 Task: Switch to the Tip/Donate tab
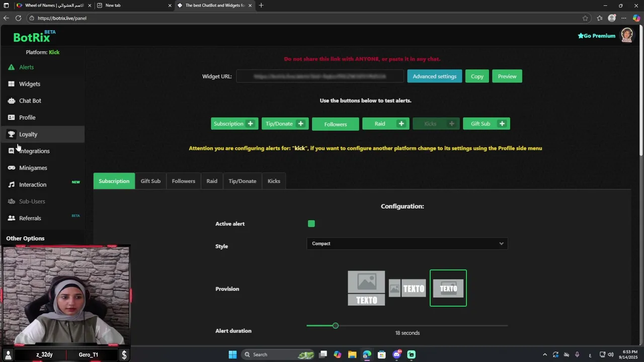point(243,181)
